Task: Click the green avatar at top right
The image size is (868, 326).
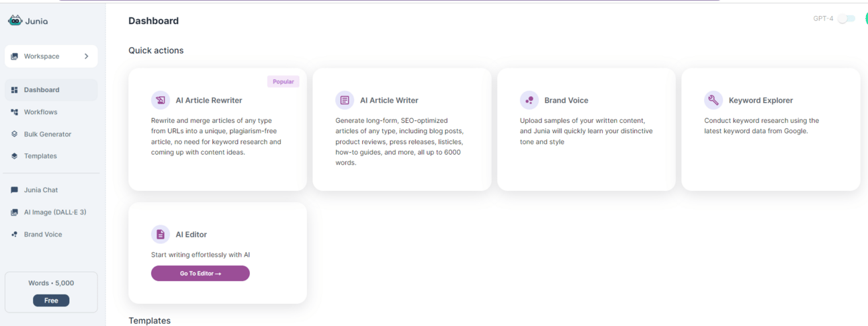Action: pos(866,19)
